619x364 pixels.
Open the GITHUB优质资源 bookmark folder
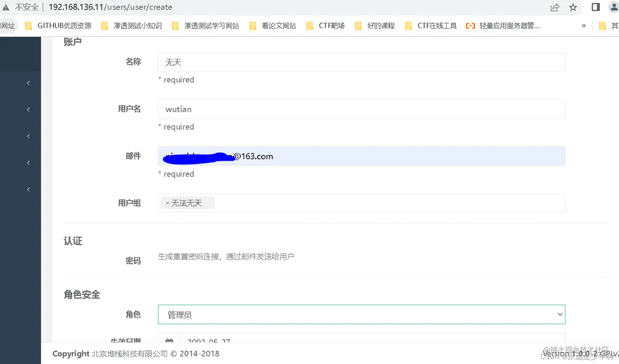pos(58,26)
